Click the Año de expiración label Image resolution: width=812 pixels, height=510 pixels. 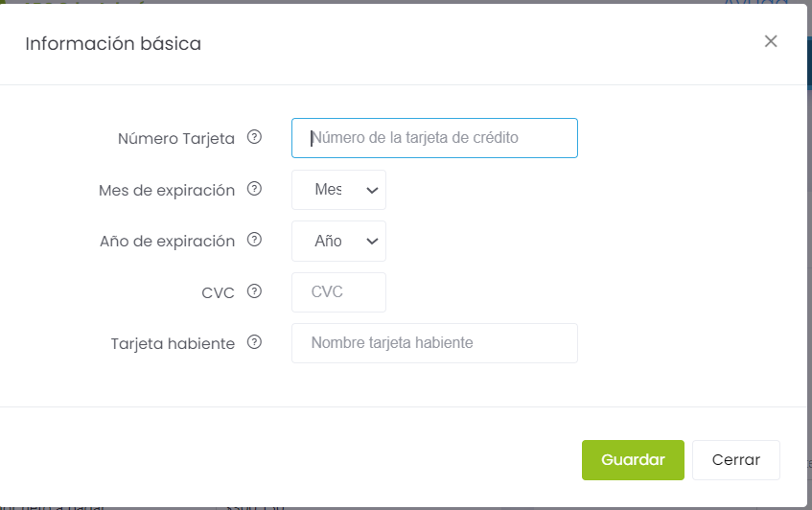click(x=167, y=242)
